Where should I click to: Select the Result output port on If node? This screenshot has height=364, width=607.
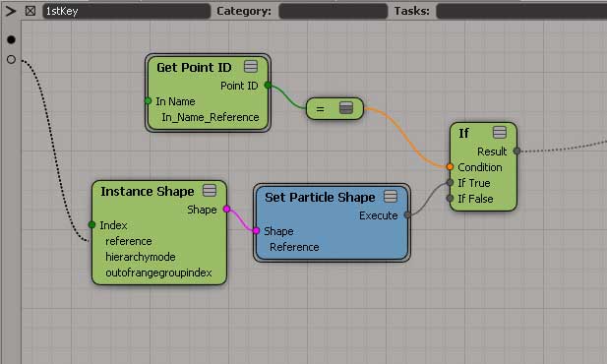click(516, 152)
